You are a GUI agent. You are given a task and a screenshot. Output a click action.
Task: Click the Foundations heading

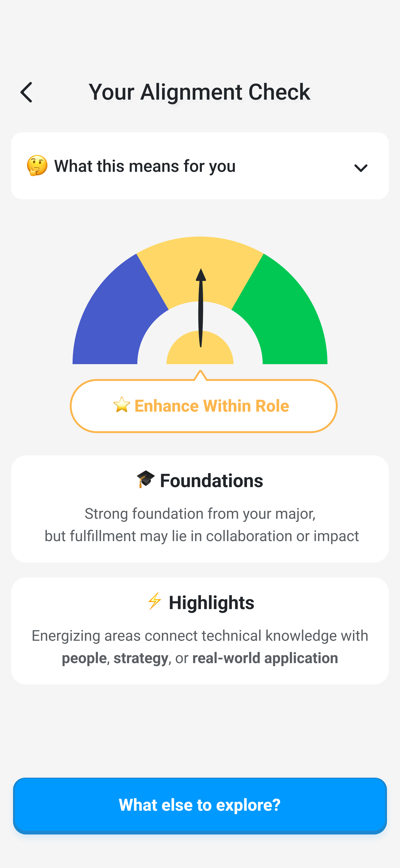(211, 481)
